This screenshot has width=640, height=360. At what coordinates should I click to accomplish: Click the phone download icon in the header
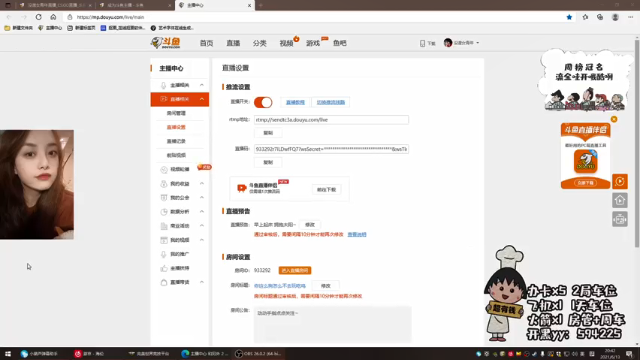pyautogui.click(x=422, y=43)
